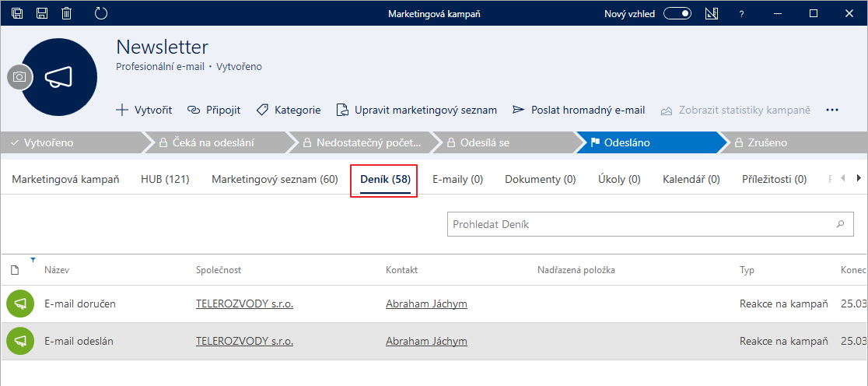This screenshot has width=868, height=386.
Task: Click the refresh circular arrow icon
Action: tap(101, 13)
